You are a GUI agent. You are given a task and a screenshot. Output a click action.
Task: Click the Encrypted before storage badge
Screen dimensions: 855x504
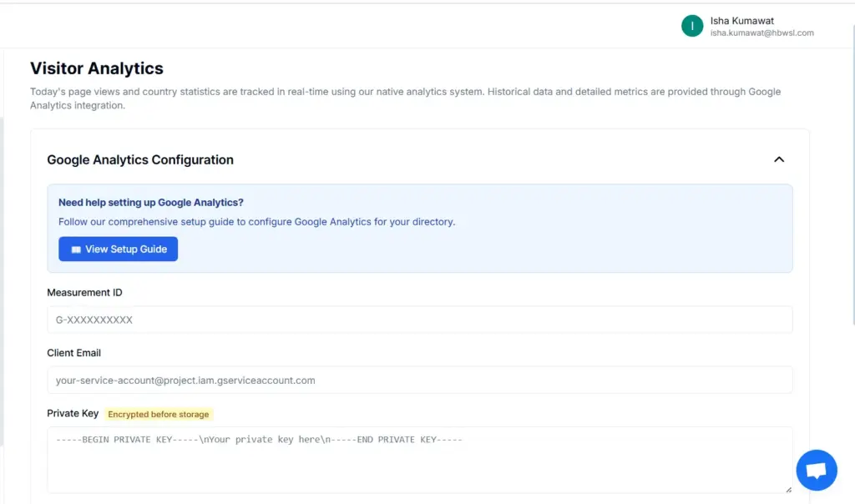pyautogui.click(x=159, y=414)
